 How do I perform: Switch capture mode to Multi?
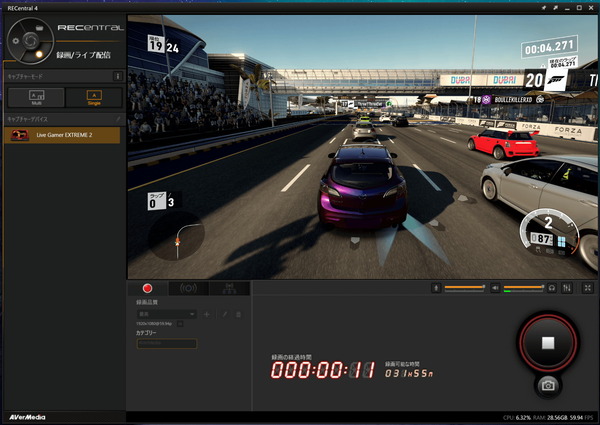pyautogui.click(x=36, y=97)
